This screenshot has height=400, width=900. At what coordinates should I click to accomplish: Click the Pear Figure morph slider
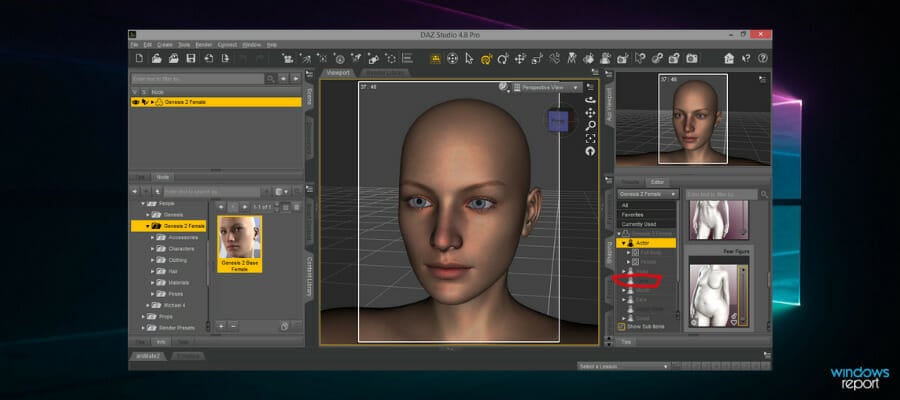pos(743,295)
